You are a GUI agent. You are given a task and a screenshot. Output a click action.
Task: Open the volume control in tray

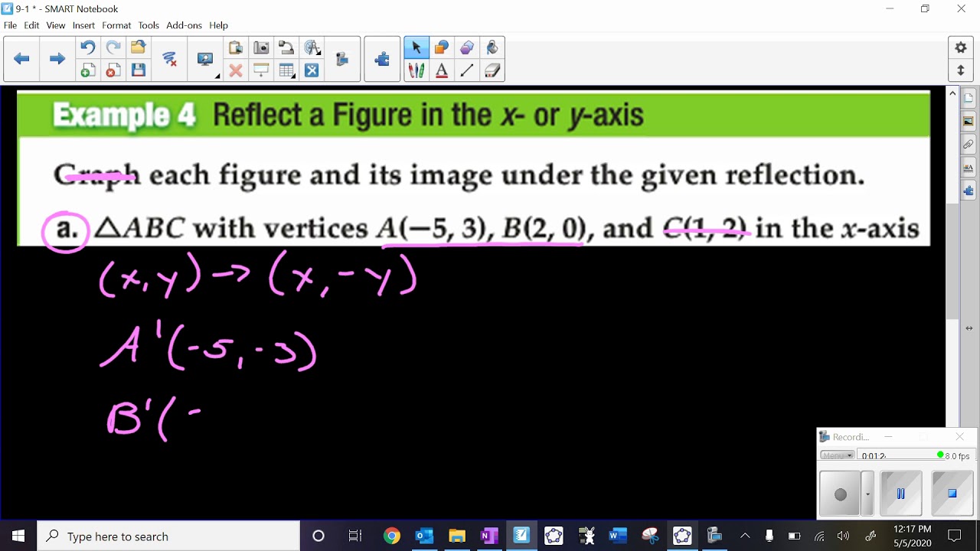843,536
